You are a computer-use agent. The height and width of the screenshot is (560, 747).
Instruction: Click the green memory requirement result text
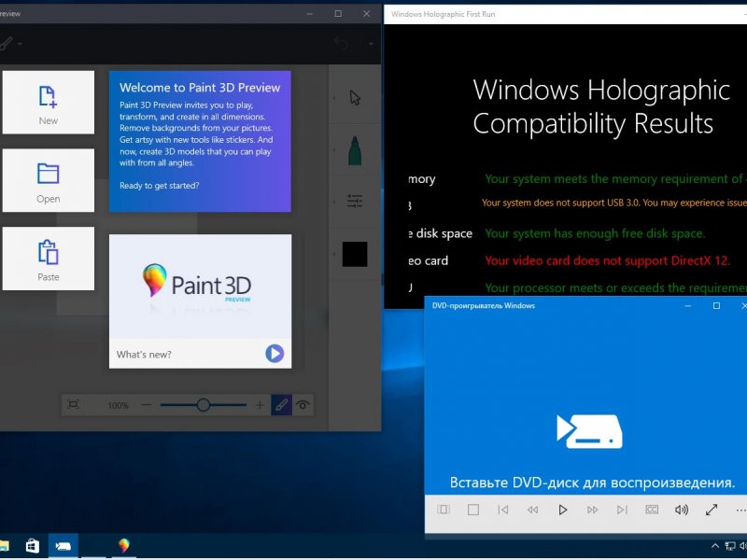(x=616, y=179)
